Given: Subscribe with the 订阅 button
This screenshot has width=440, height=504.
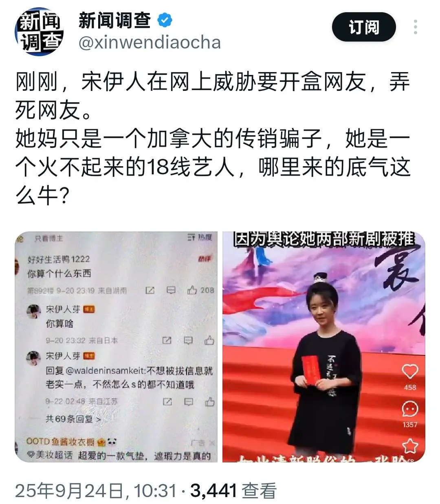Looking at the screenshot, I should click(x=364, y=27).
